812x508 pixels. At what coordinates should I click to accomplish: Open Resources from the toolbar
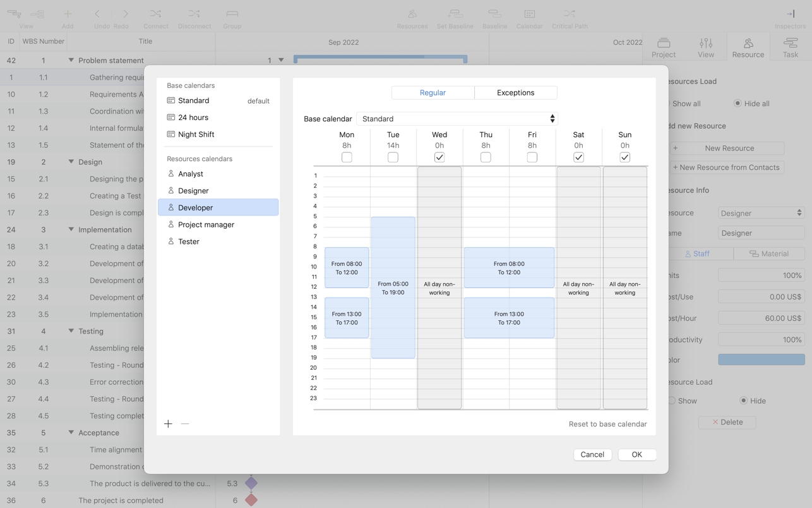[412, 14]
